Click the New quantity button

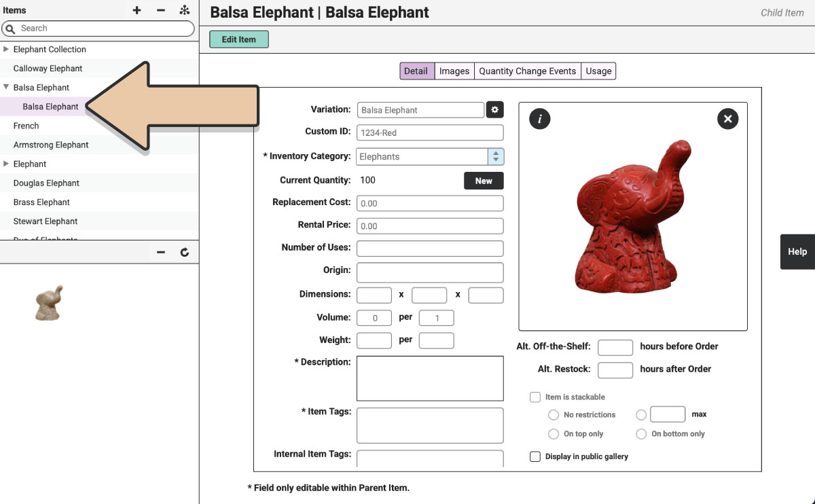click(484, 181)
